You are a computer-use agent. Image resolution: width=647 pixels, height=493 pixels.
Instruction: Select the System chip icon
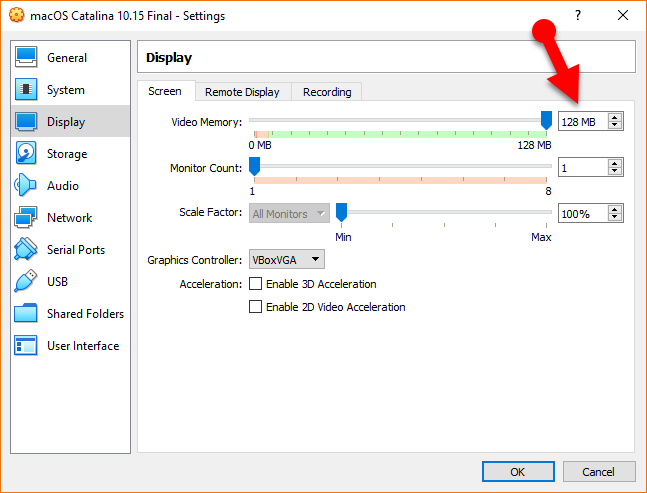(27, 90)
